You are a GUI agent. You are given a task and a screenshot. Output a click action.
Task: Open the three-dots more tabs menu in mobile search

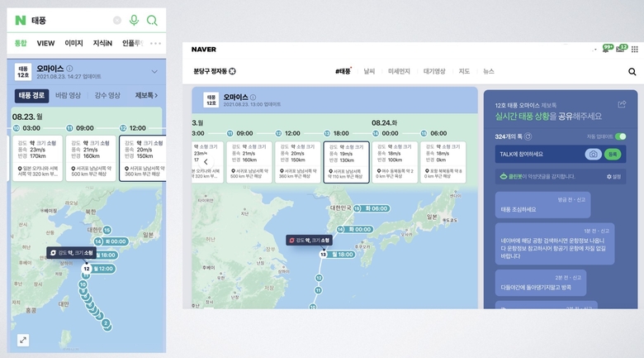[155, 43]
